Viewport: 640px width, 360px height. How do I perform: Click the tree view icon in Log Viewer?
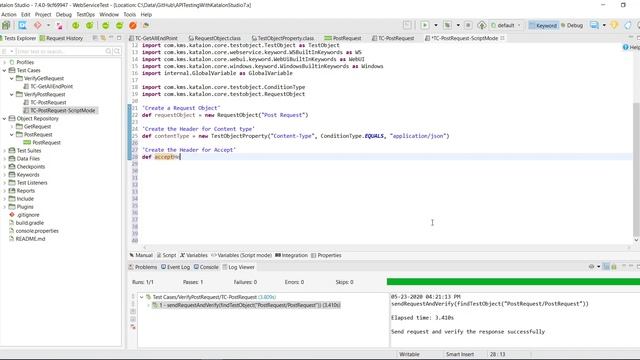(x=606, y=267)
